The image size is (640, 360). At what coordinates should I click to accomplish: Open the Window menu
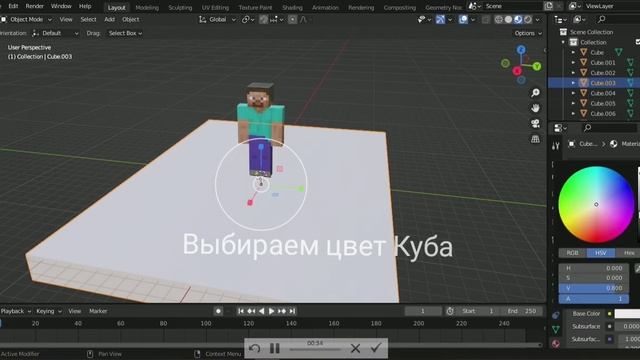point(61,6)
